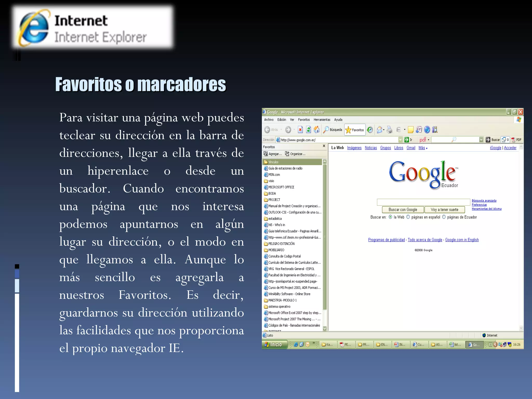Open the pdf toolbar search dropdown arrow
Image resolution: width=532 pixels, height=399 pixels.
[x=481, y=140]
